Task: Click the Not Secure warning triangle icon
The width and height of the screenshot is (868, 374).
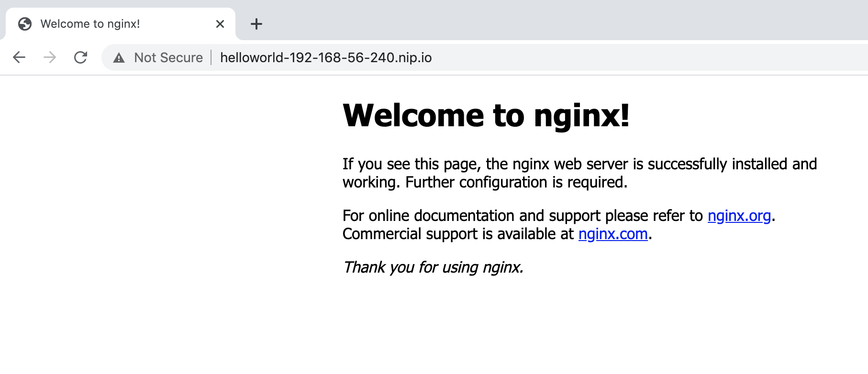Action: click(x=119, y=58)
